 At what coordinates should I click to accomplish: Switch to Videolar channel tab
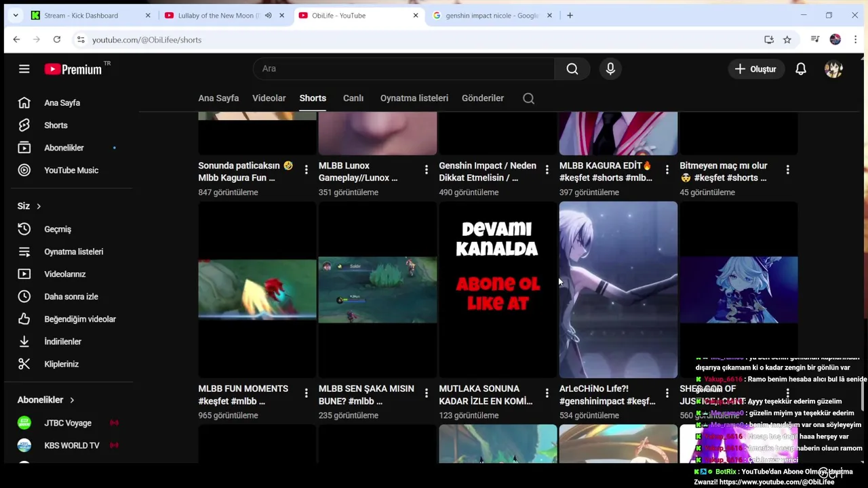[x=269, y=98]
